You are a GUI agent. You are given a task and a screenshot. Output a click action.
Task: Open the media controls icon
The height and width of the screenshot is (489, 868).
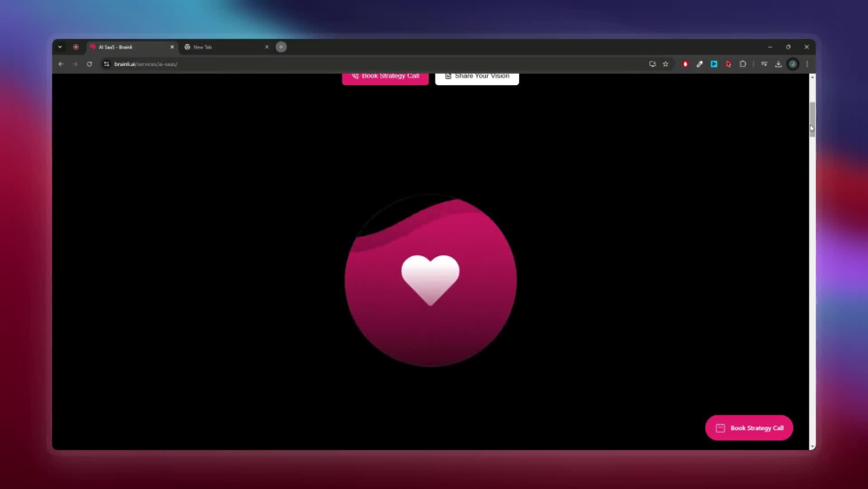click(x=764, y=64)
